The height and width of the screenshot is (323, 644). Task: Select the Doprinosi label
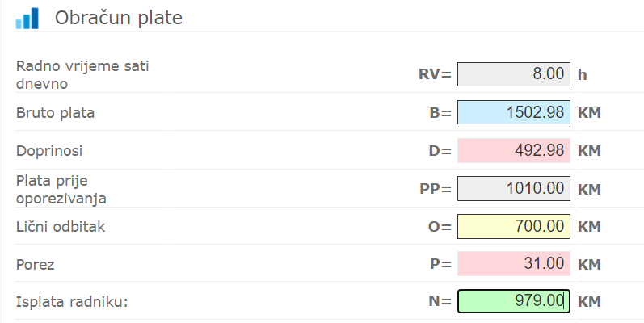click(50, 151)
